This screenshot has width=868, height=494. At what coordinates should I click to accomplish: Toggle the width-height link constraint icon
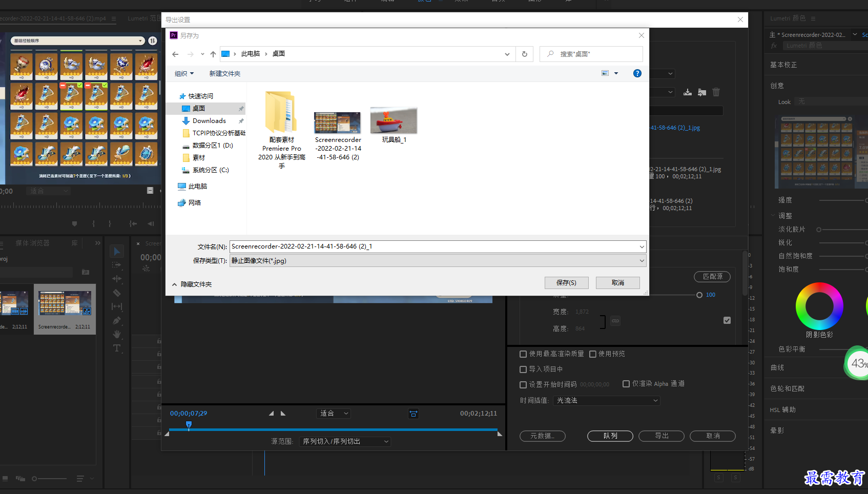pos(615,321)
